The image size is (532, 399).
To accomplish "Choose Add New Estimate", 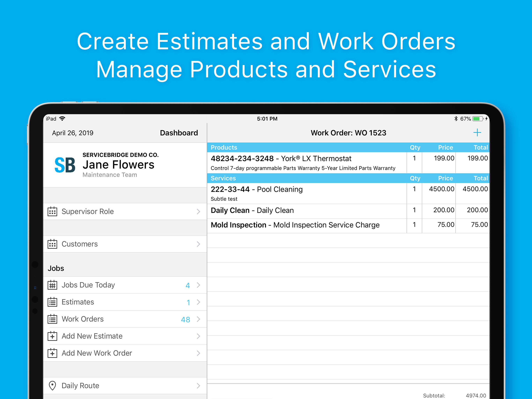I will (x=125, y=336).
